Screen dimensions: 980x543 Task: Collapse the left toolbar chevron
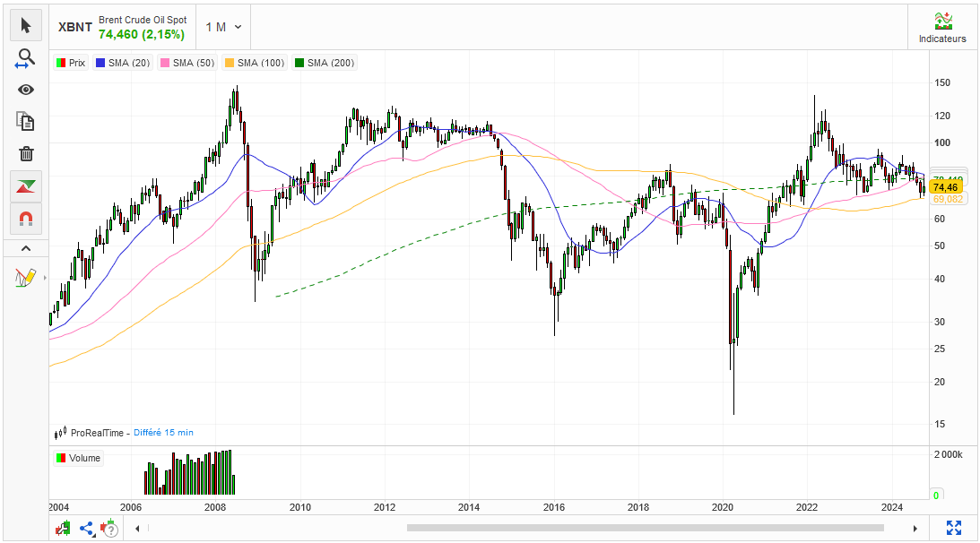(x=26, y=248)
